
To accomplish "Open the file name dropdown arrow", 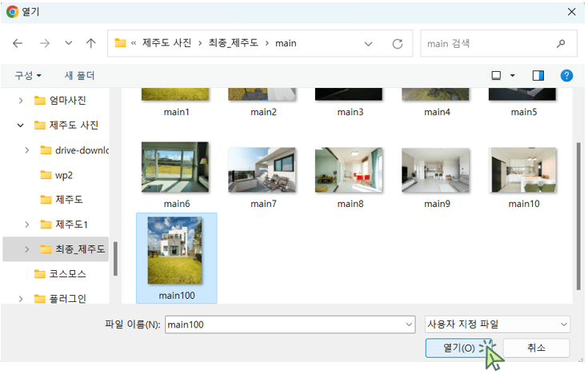I will pos(409,324).
